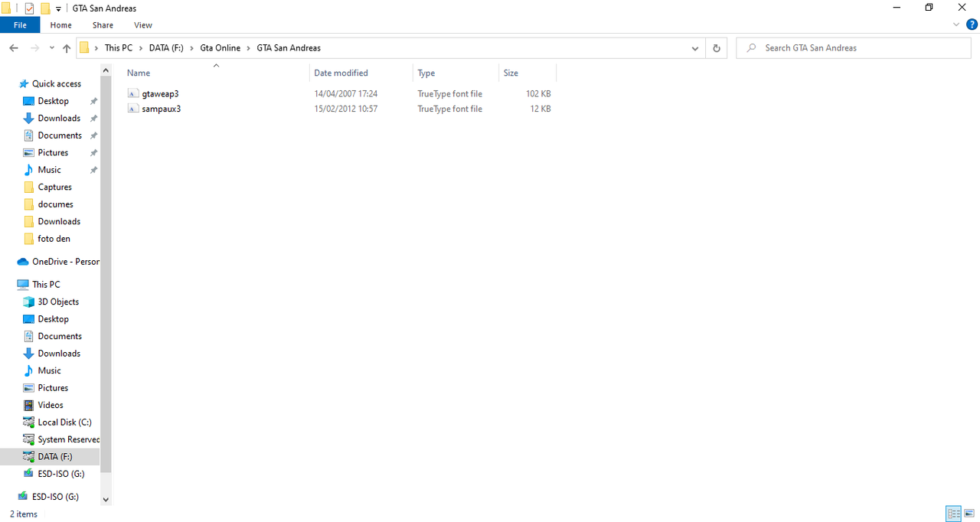Click DATA (F:) in the address breadcrumb
This screenshot has height=522, width=980.
(166, 47)
